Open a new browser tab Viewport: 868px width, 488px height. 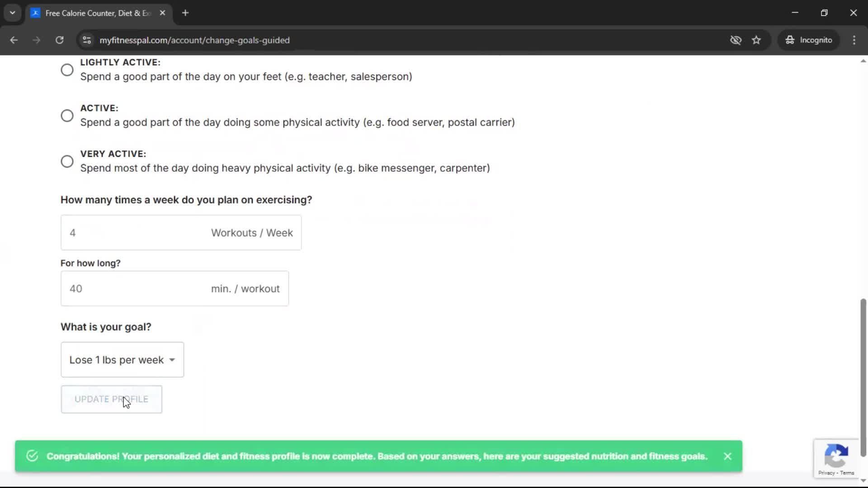[185, 13]
